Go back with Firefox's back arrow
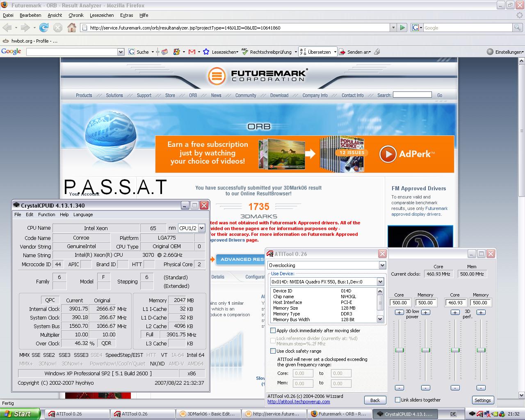Screen dimensions: 525x420 pyautogui.click(x=7, y=27)
